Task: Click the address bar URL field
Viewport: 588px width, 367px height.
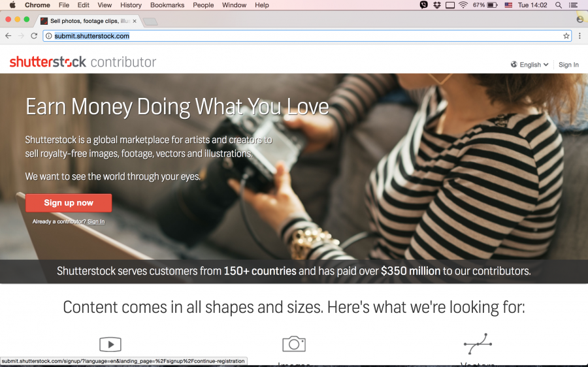Action: coord(307,36)
